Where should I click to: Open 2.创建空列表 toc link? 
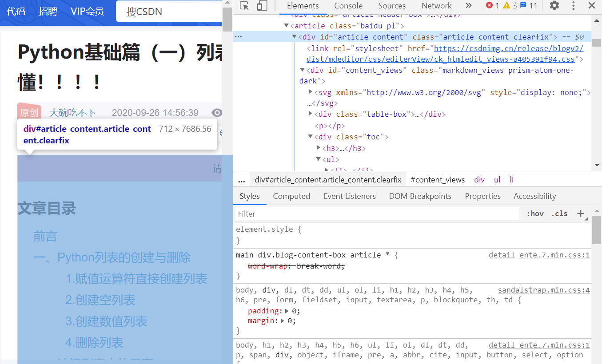pyautogui.click(x=100, y=300)
